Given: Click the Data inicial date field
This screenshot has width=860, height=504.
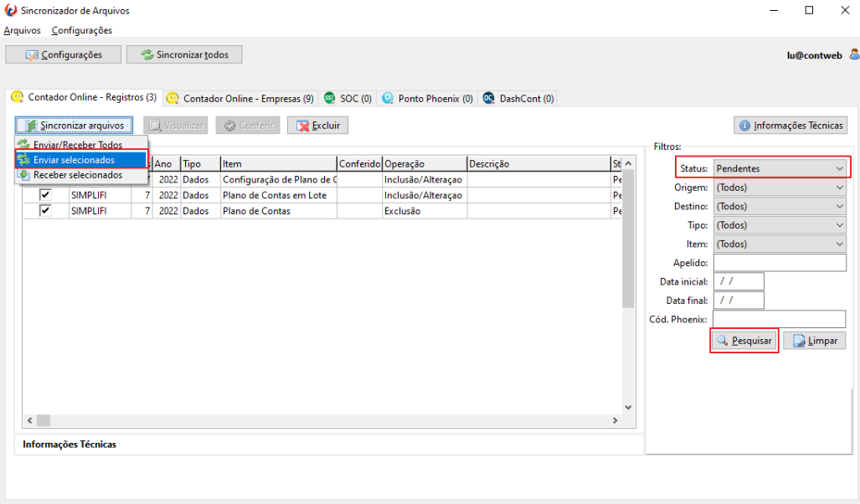Looking at the screenshot, I should 739,281.
